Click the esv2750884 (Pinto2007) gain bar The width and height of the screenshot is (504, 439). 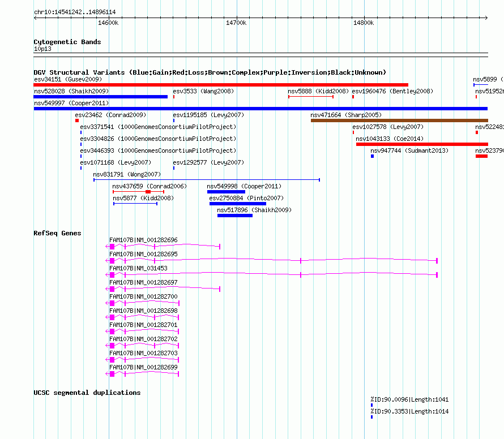(x=238, y=204)
